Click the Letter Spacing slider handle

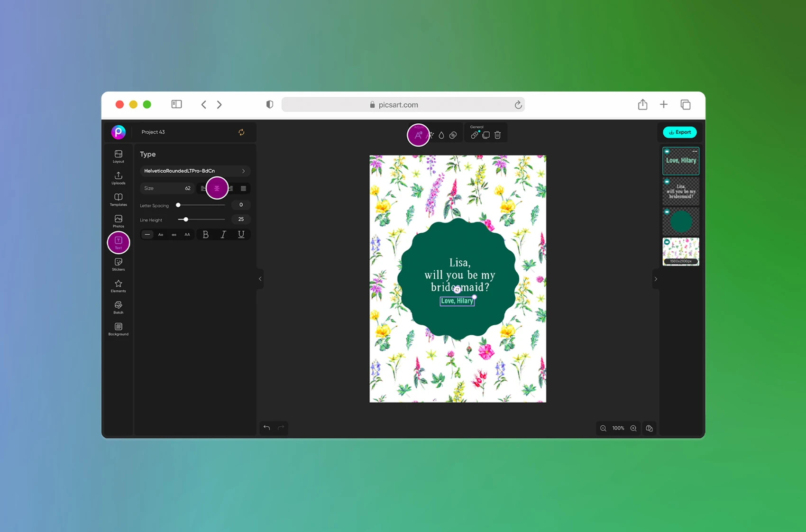tap(179, 205)
